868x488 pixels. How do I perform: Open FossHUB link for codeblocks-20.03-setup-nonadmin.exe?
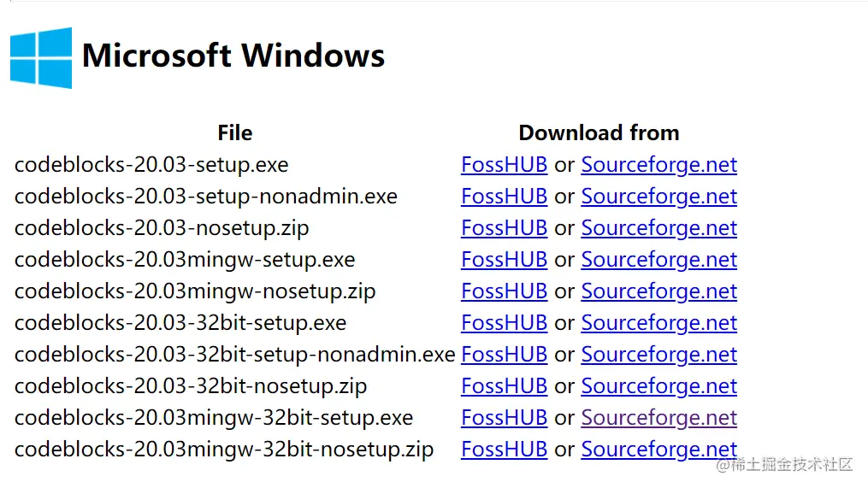pos(505,197)
